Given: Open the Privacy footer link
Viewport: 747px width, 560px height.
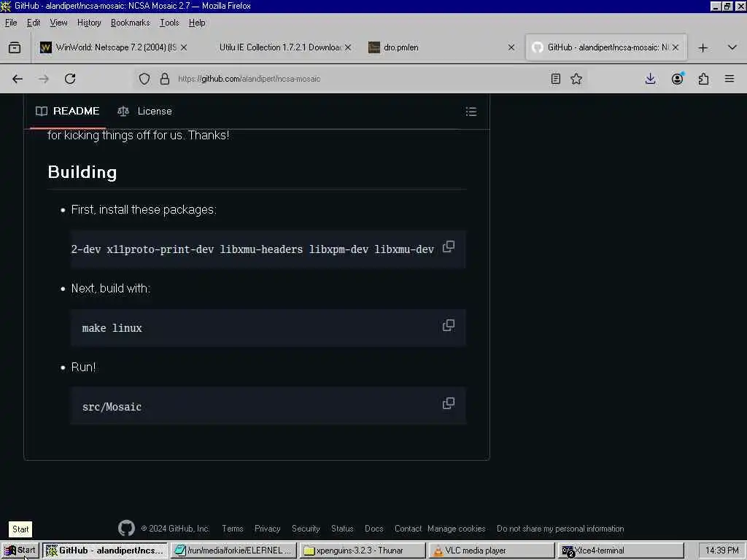Looking at the screenshot, I should 267,529.
